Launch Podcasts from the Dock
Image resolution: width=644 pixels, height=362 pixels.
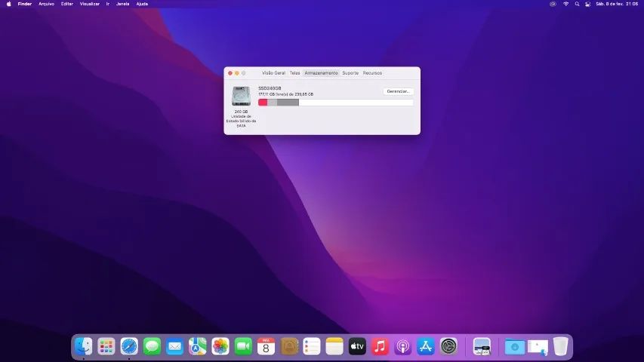pos(402,346)
